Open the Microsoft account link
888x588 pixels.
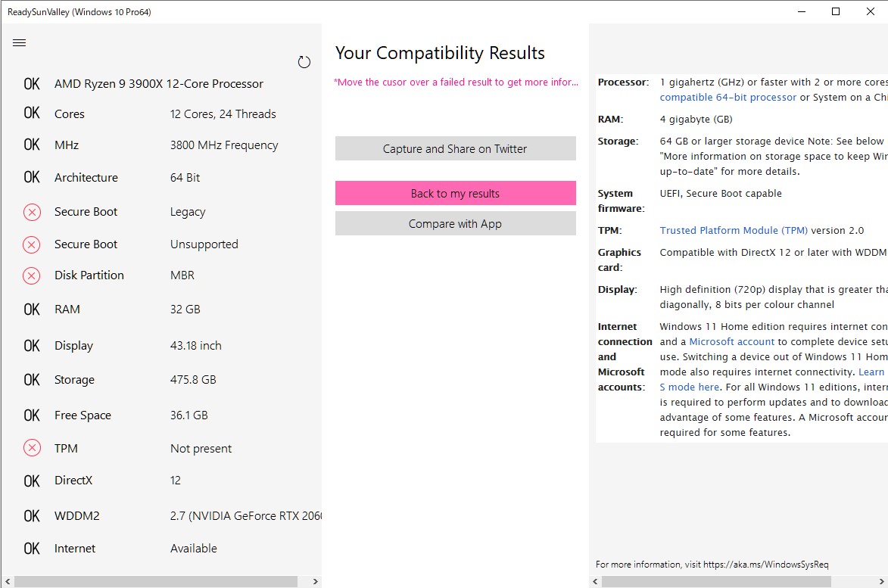pyautogui.click(x=731, y=341)
